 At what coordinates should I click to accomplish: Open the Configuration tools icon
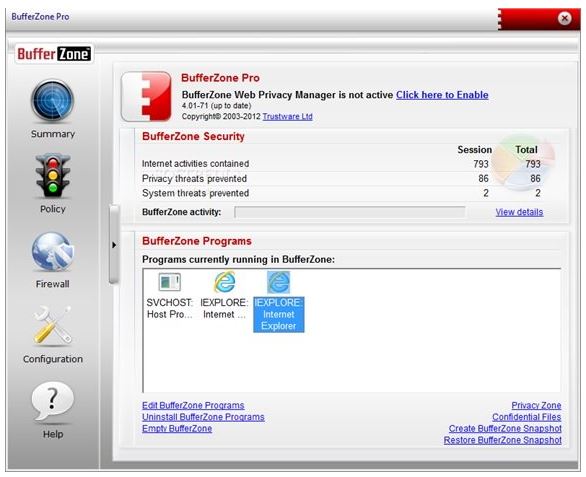52,325
